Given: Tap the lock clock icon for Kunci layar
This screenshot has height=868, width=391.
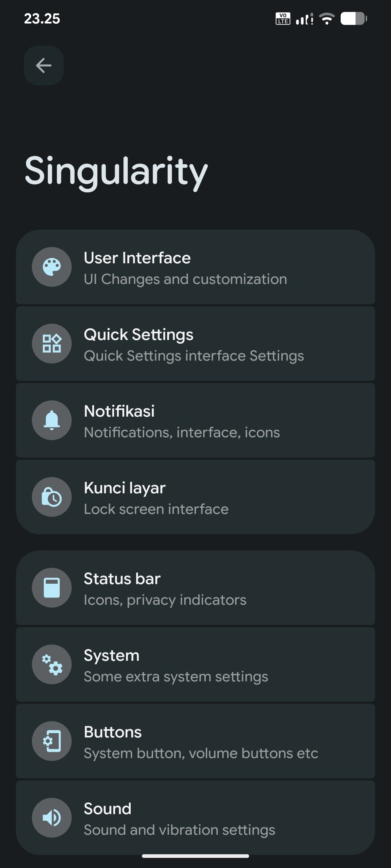Looking at the screenshot, I should pyautogui.click(x=52, y=497).
